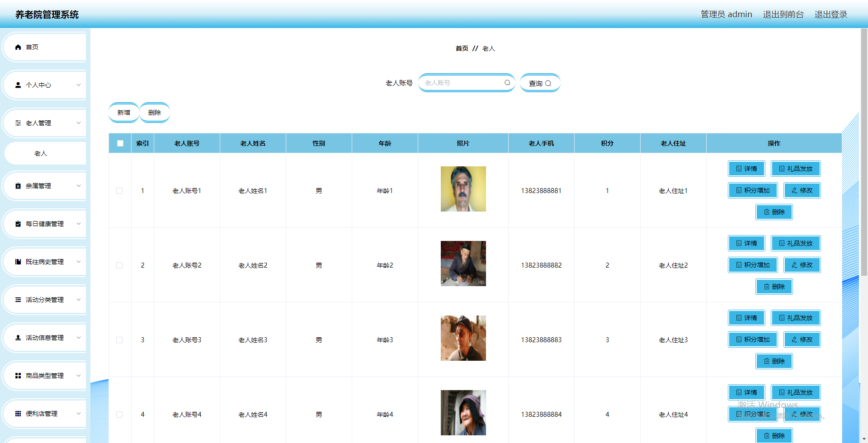Click 退出登录 in the top bar
This screenshot has height=443, width=868.
coord(831,14)
